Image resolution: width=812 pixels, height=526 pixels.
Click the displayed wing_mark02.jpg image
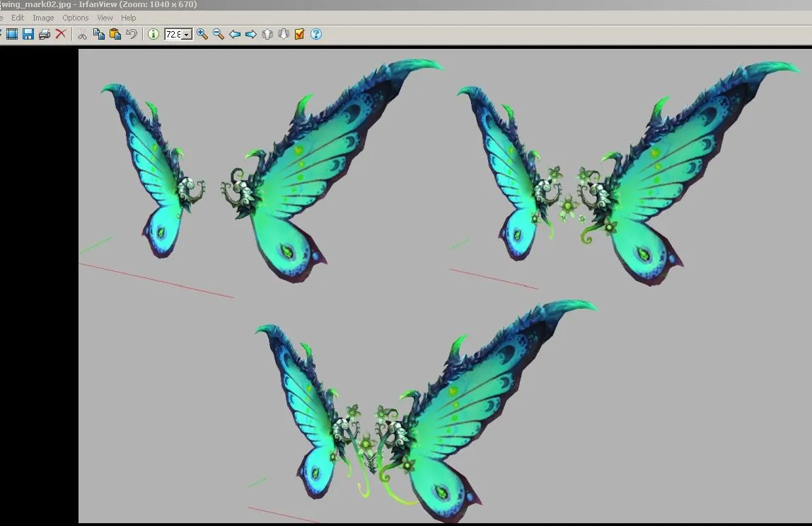pyautogui.click(x=445, y=286)
